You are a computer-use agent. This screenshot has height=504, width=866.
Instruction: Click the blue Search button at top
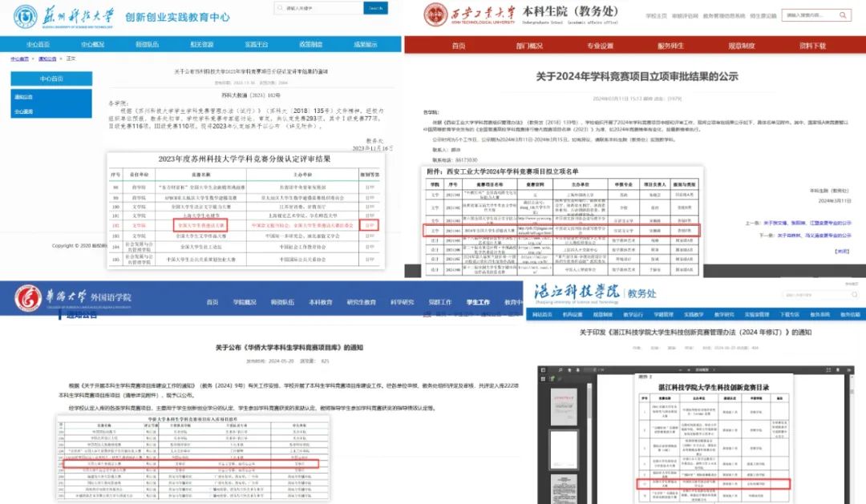click(375, 8)
